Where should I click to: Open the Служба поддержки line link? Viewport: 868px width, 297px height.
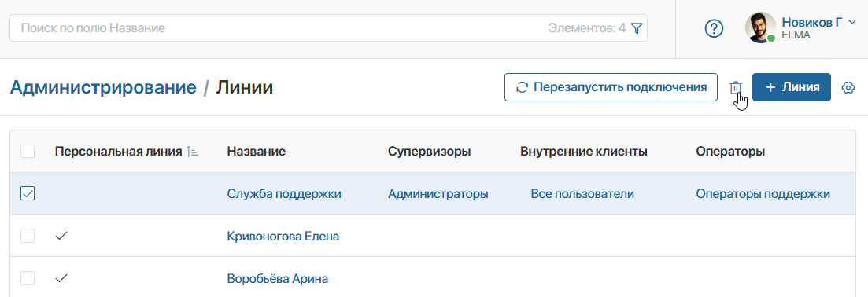point(284,194)
